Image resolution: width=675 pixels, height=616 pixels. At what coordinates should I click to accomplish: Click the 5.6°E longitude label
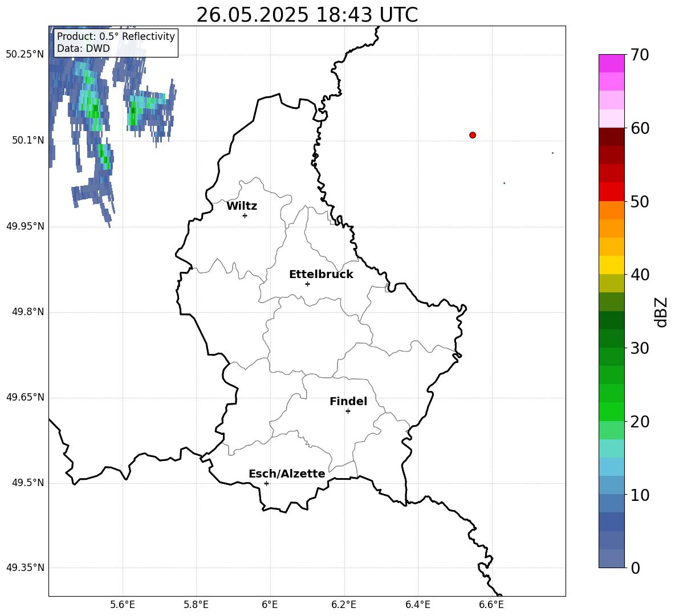click(x=123, y=605)
